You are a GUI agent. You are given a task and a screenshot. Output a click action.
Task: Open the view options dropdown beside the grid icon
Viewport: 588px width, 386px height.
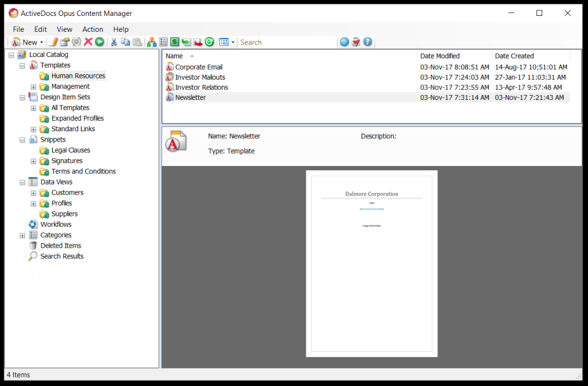coord(232,42)
